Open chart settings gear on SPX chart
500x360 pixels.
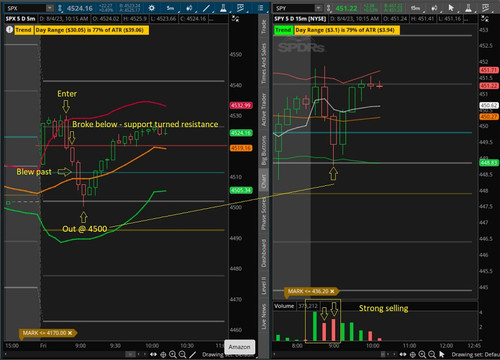(152, 8)
